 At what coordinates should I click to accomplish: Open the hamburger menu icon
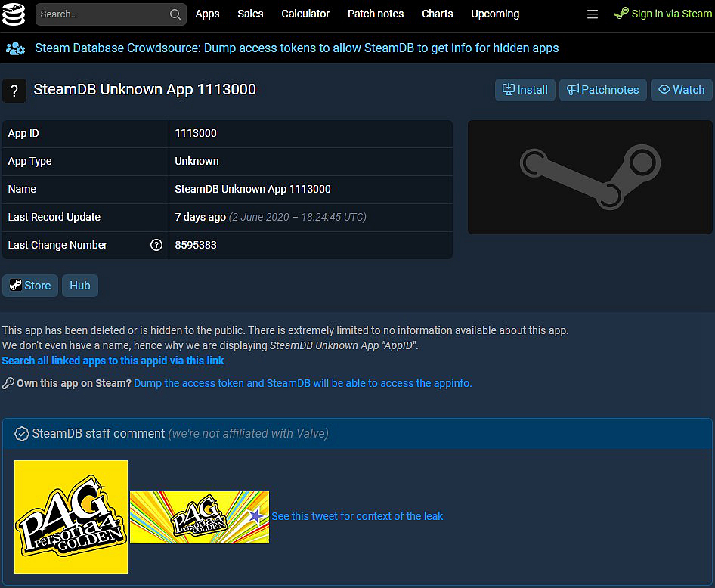coord(593,14)
